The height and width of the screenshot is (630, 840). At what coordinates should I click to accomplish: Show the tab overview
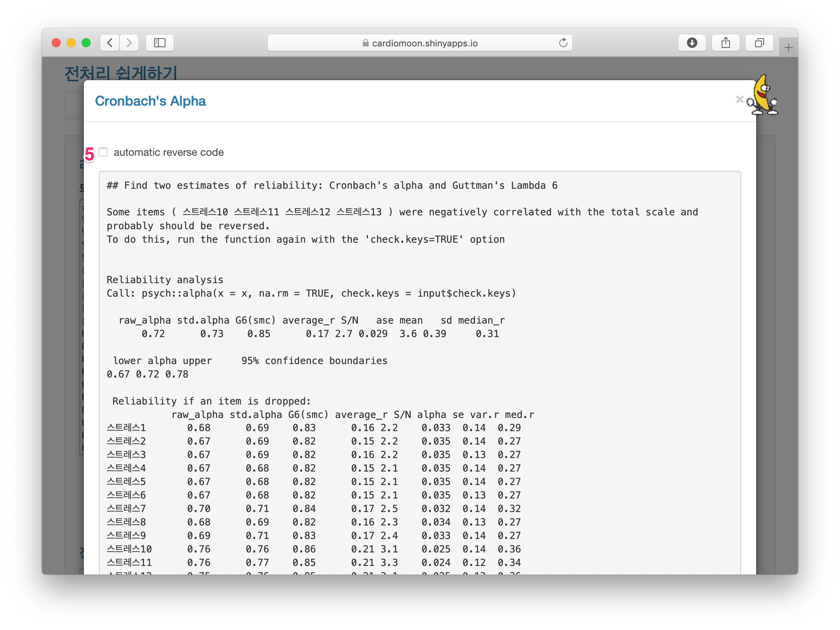759,43
